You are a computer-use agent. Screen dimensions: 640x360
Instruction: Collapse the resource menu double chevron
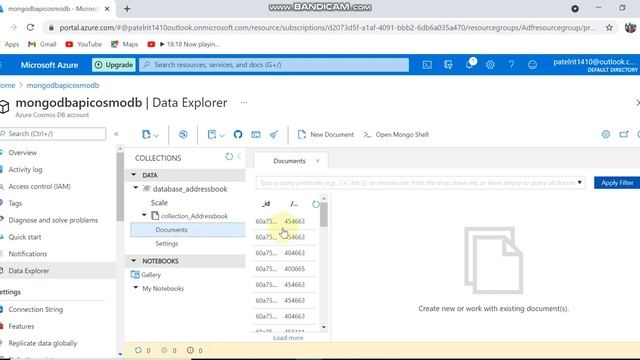tap(116, 134)
